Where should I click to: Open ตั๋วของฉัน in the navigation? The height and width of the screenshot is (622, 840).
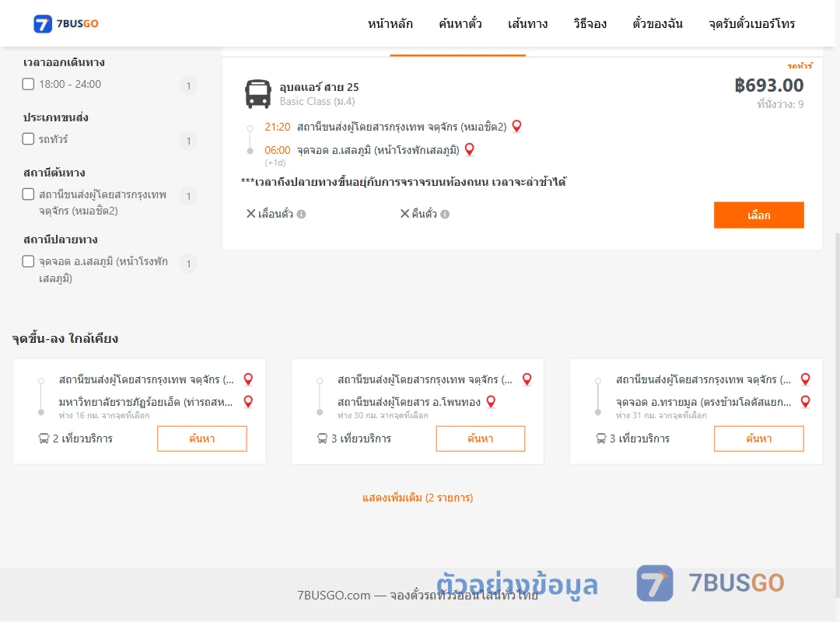[x=657, y=23]
